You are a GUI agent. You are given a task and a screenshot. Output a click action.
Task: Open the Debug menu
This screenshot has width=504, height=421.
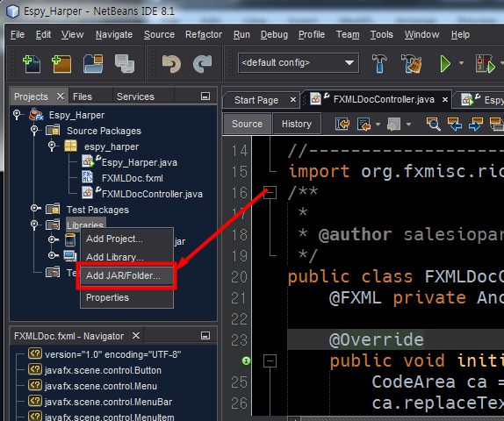[x=274, y=34]
